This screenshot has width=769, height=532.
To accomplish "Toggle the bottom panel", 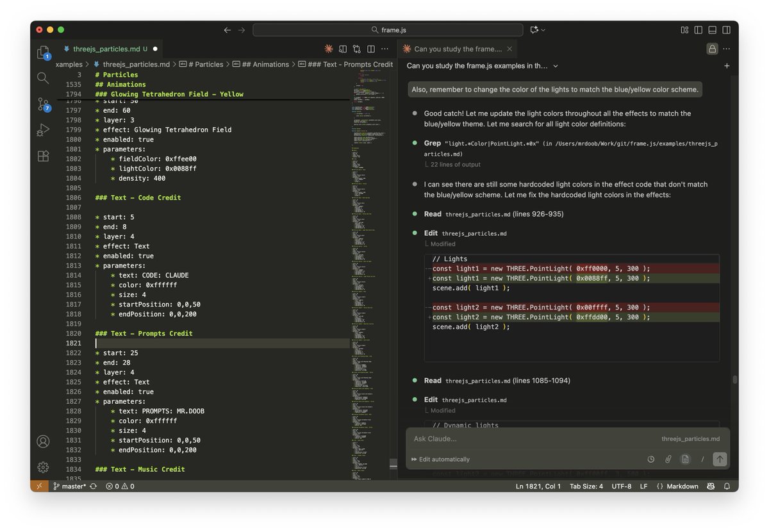I will point(713,30).
